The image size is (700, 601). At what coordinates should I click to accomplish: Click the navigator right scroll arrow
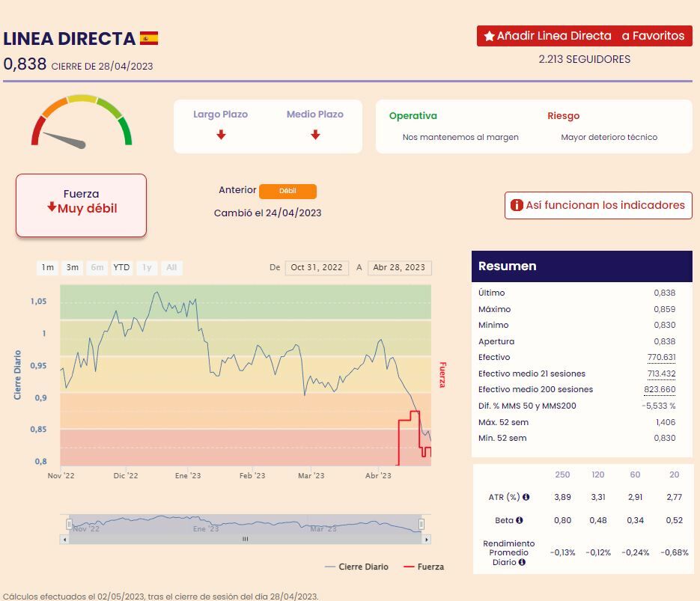point(426,540)
